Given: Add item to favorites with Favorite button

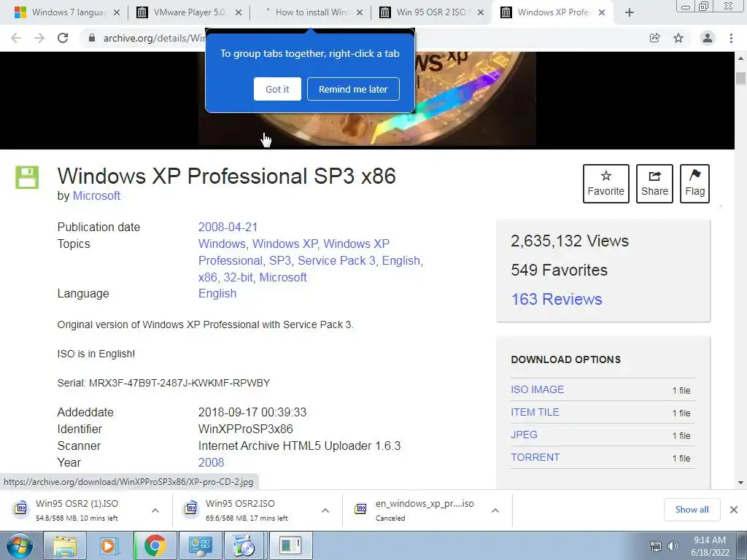Looking at the screenshot, I should click(x=606, y=183).
